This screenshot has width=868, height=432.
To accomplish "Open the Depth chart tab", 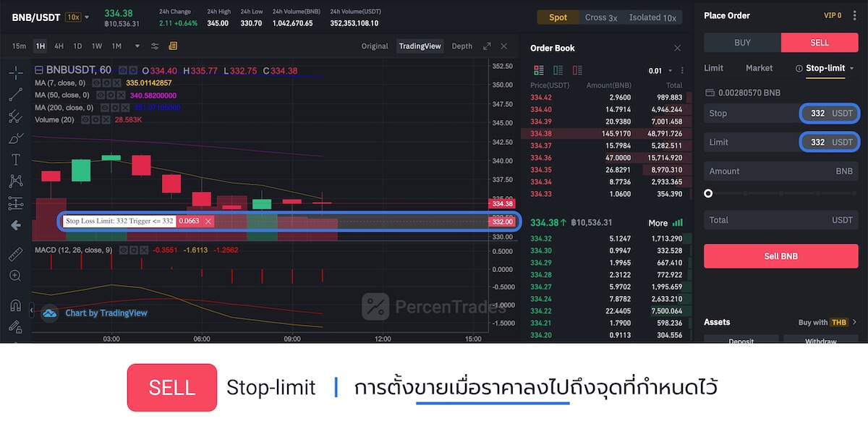I will pos(462,46).
